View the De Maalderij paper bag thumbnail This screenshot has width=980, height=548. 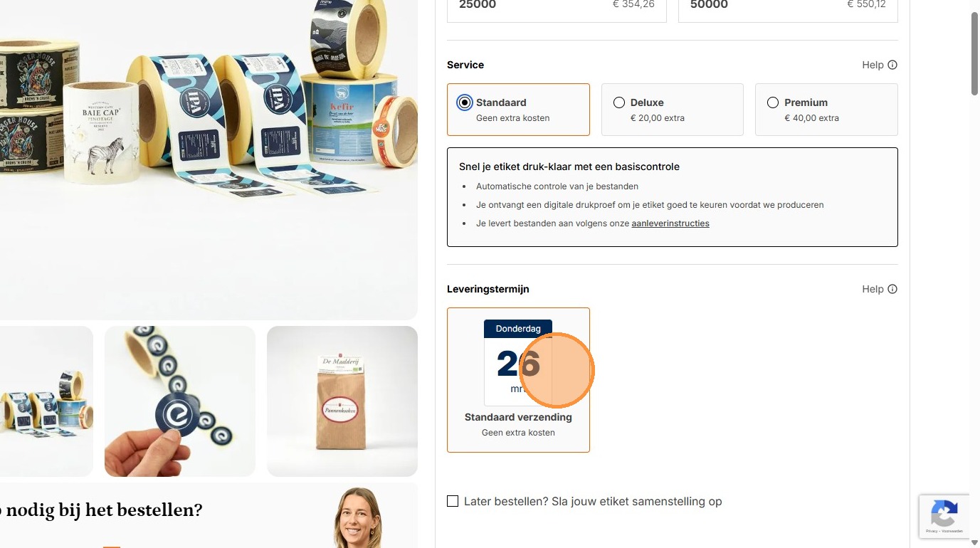tap(342, 401)
